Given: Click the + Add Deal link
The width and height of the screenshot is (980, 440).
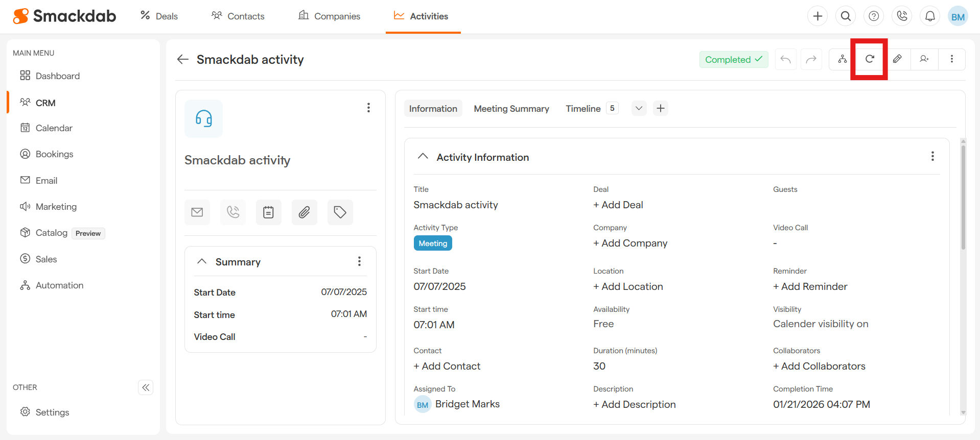Looking at the screenshot, I should click(x=618, y=205).
